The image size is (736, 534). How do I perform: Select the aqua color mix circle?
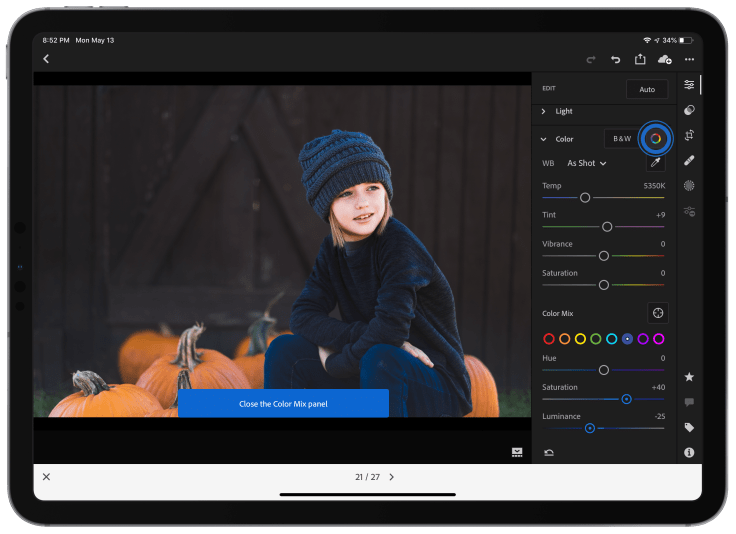(612, 339)
